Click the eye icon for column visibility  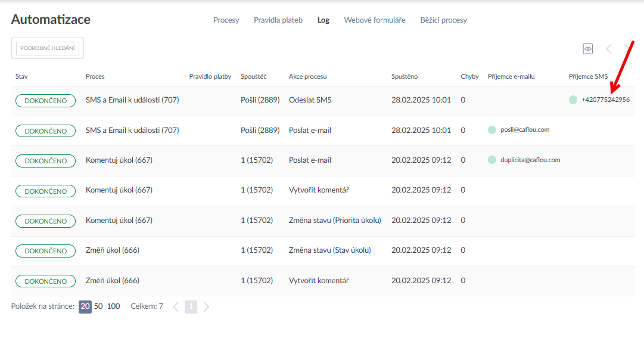click(x=587, y=49)
